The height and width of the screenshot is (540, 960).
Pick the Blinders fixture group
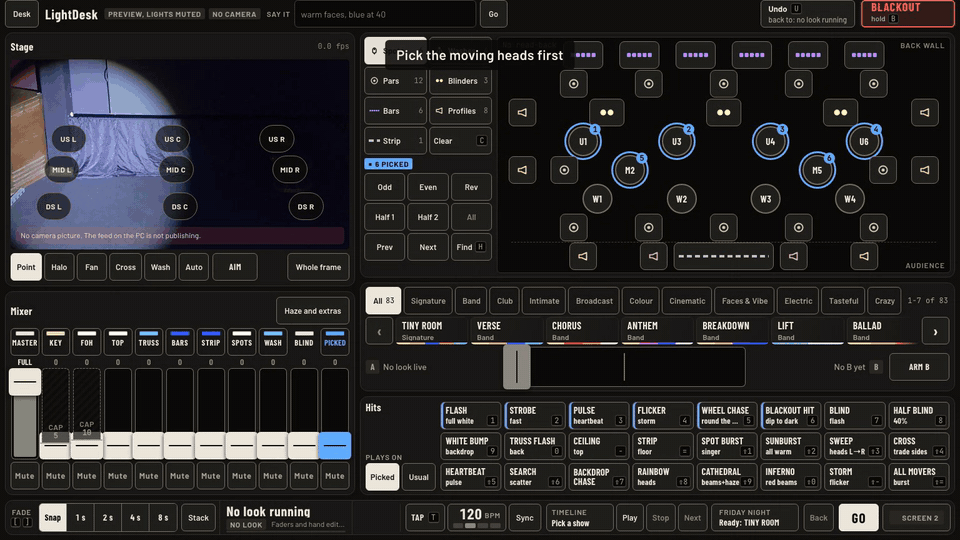coord(460,81)
